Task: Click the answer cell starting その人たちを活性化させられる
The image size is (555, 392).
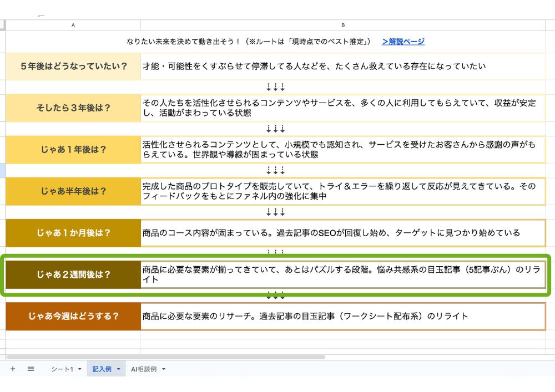Action: pyautogui.click(x=343, y=108)
